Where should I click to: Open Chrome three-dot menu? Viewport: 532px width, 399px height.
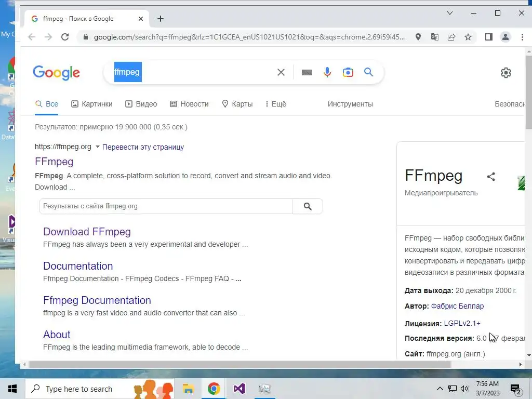tap(522, 37)
